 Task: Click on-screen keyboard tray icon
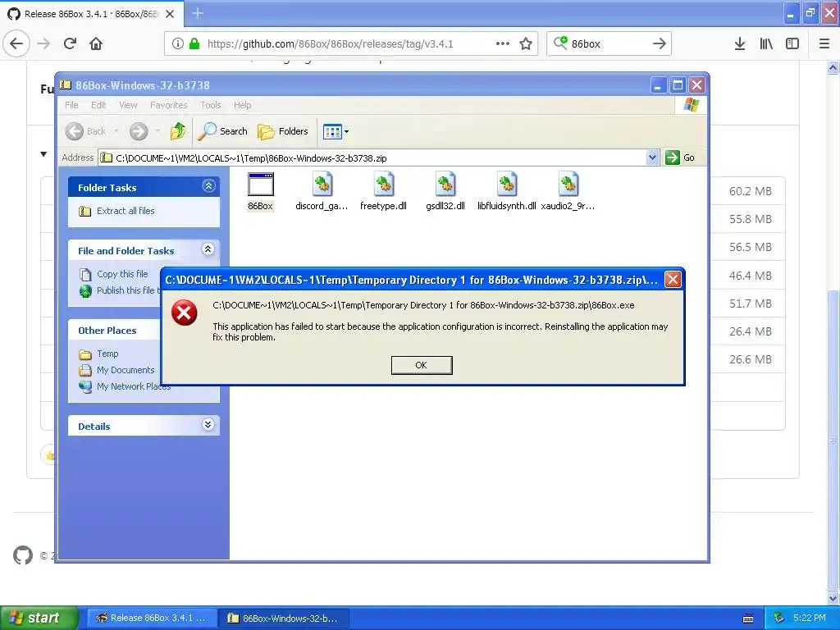pos(748,619)
